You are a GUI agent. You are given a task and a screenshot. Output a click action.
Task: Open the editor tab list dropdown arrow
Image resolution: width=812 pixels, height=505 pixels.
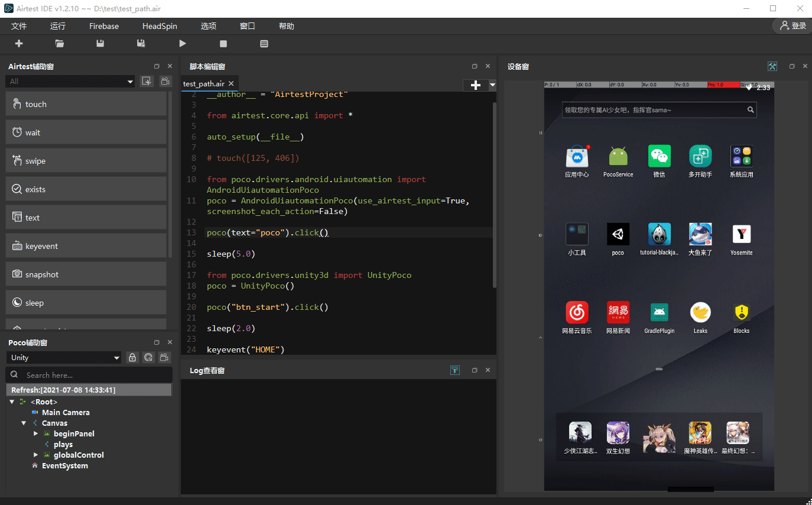click(x=492, y=85)
